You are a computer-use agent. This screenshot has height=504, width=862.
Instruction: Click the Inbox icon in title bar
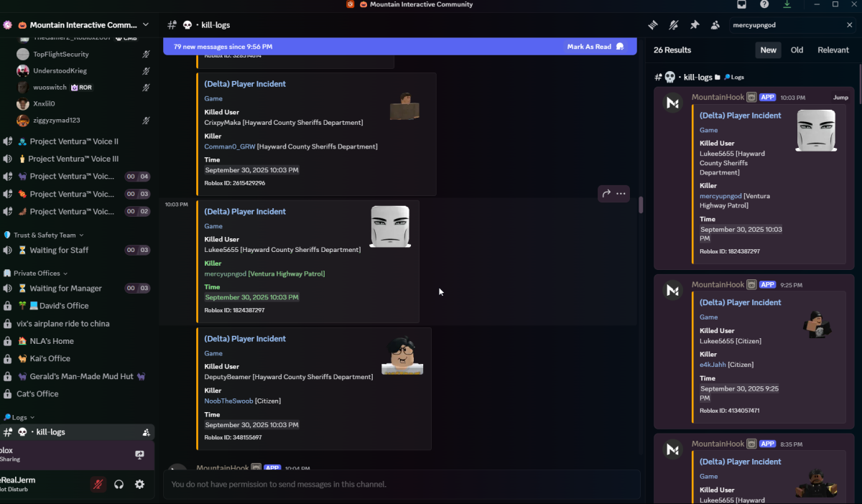click(x=741, y=4)
